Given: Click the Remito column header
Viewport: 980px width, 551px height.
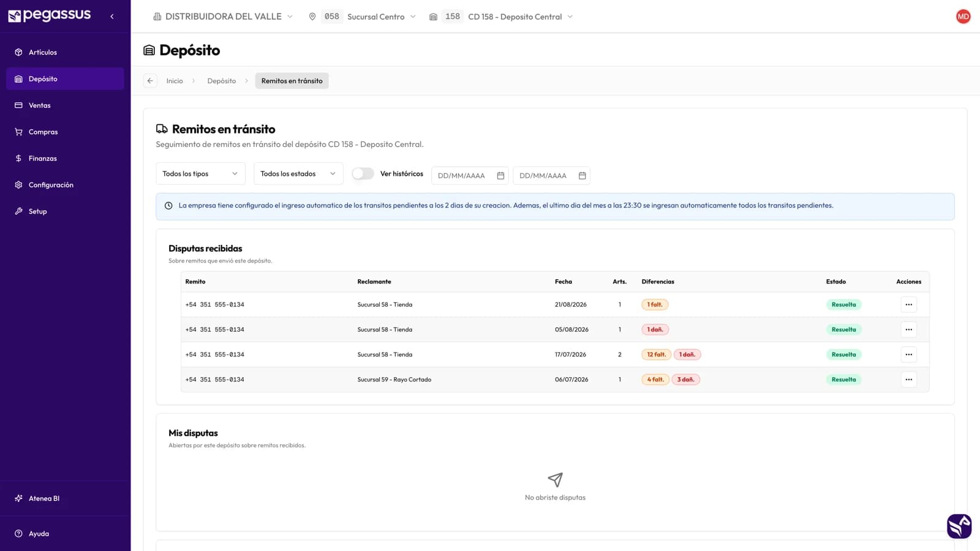Looking at the screenshot, I should [195, 282].
